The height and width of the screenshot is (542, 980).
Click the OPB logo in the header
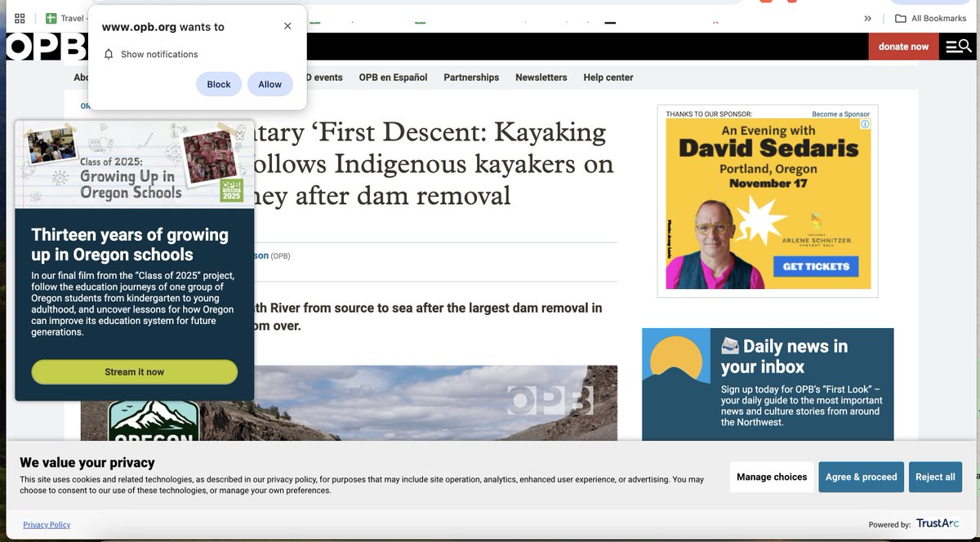(x=47, y=47)
